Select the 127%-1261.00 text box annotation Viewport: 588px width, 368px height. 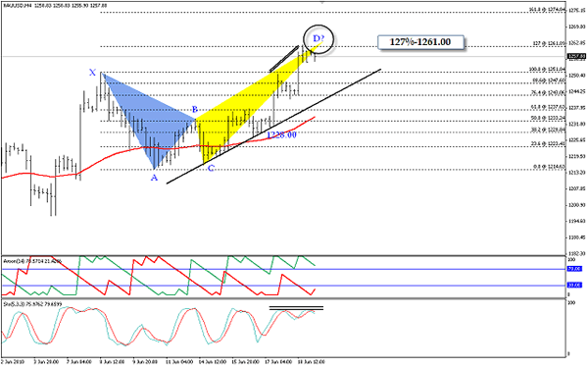(420, 42)
